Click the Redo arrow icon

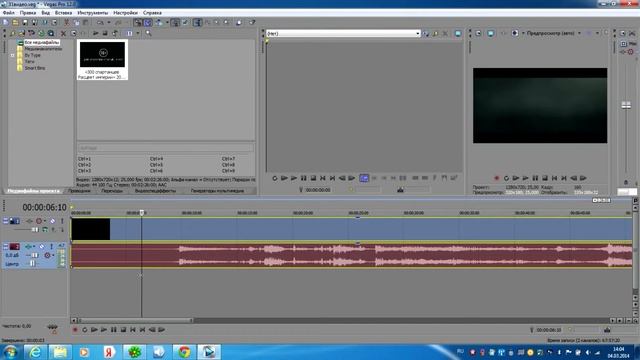click(118, 22)
